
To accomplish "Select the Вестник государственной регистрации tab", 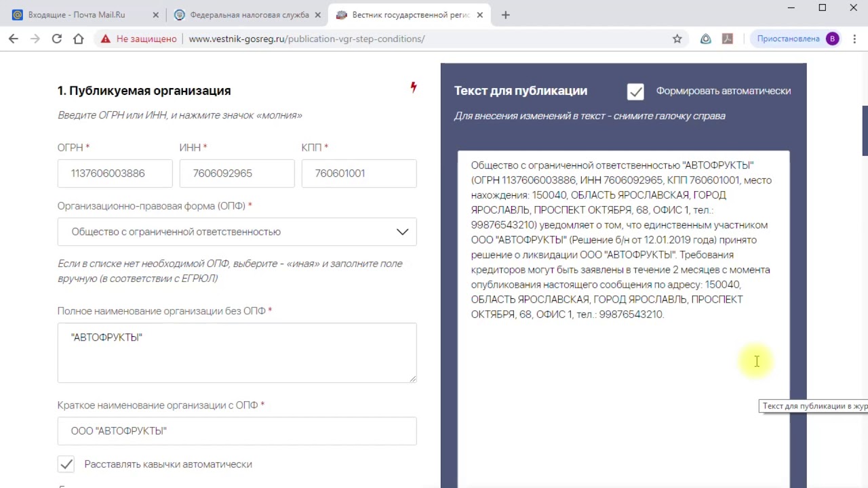I will [x=410, y=15].
